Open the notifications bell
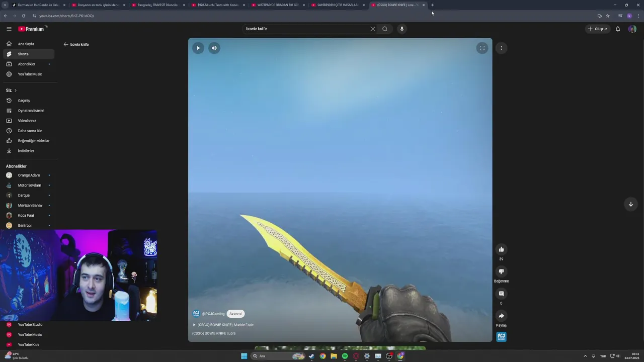Viewport: 644px width, 362px height. pyautogui.click(x=618, y=29)
